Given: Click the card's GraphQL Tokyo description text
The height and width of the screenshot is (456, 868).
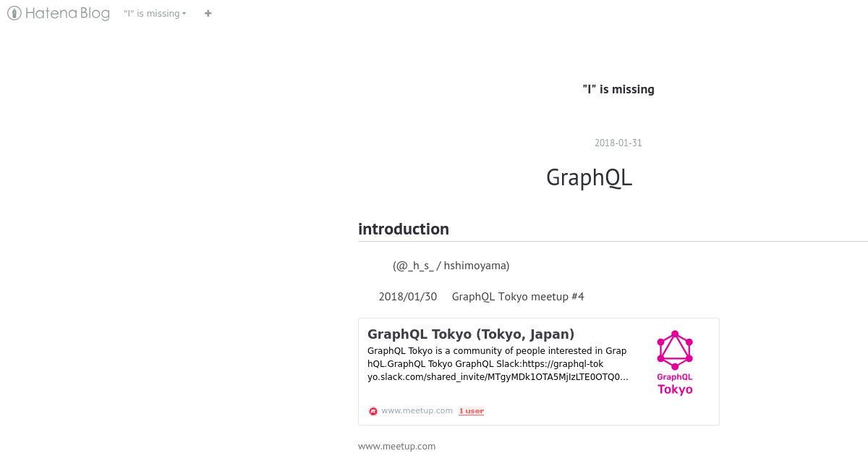Looking at the screenshot, I should 497,363.
